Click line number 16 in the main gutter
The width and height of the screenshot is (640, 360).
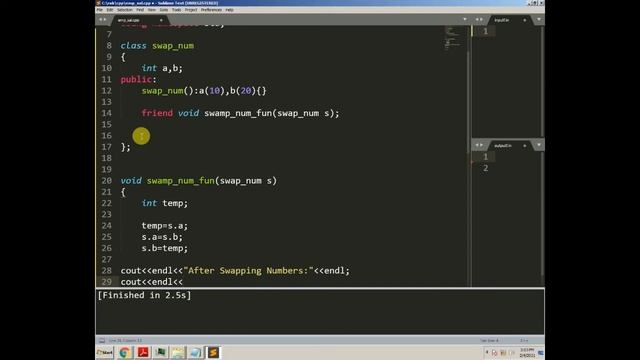[x=107, y=136]
